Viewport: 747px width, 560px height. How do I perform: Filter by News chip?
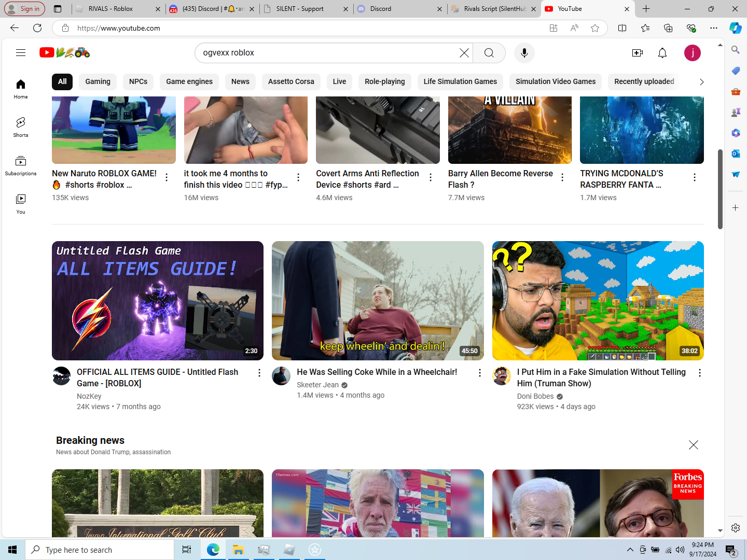pos(240,81)
